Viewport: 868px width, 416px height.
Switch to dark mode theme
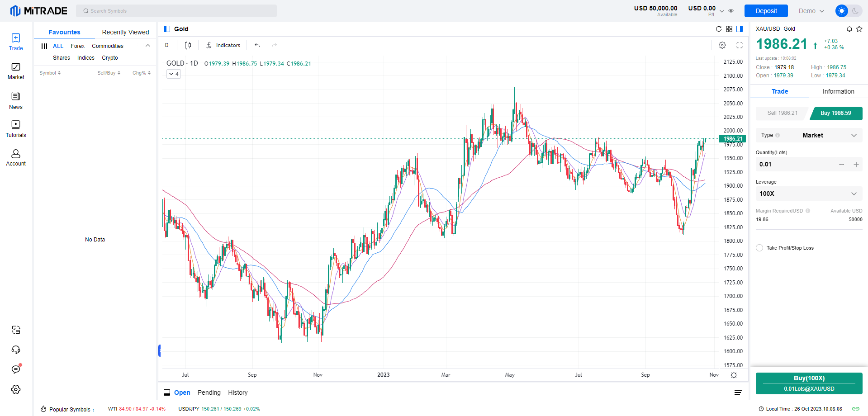(x=855, y=11)
